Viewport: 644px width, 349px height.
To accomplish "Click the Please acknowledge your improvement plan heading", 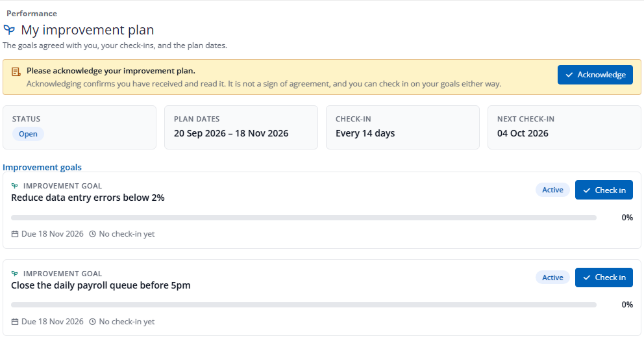I will [111, 71].
